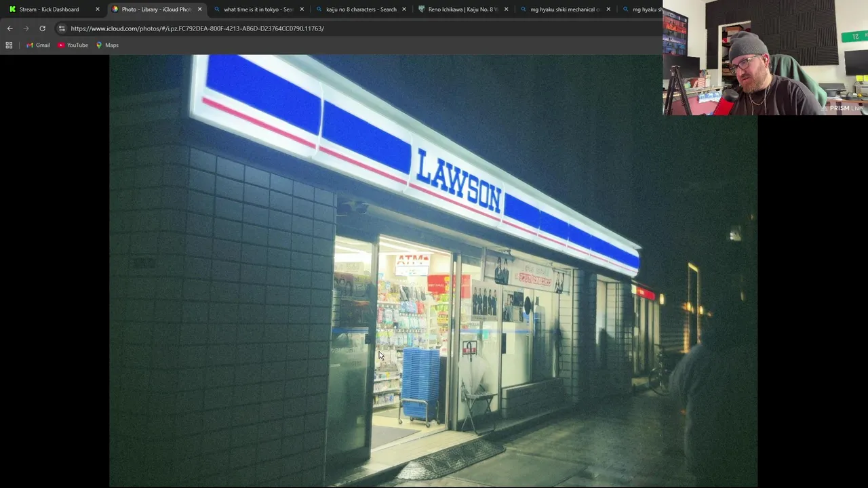Click the Reno Ichikawa tab favicon

pyautogui.click(x=422, y=9)
